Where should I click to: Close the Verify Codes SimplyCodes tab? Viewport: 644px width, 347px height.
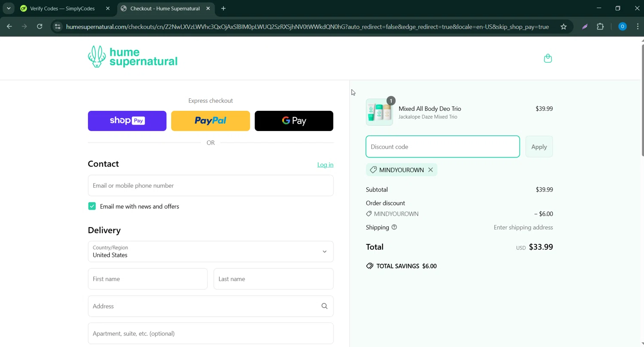(108, 9)
